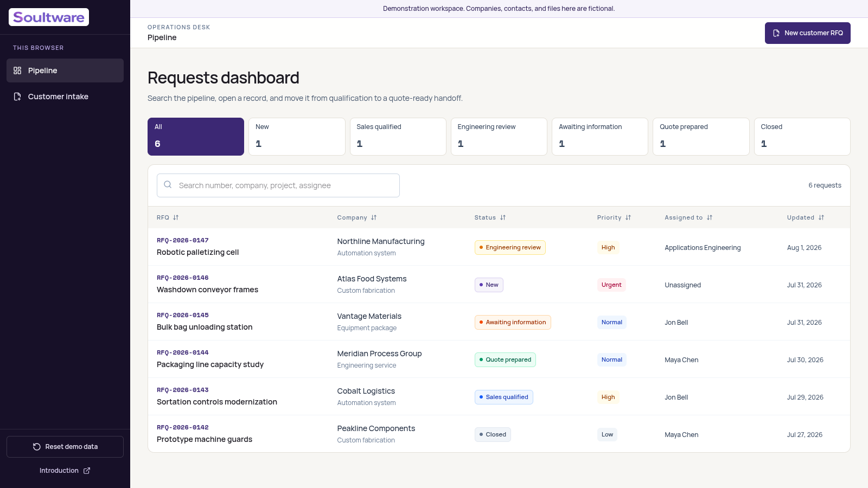Screen dimensions: 868x488
Task: Select the All filter tab
Action: (196, 137)
